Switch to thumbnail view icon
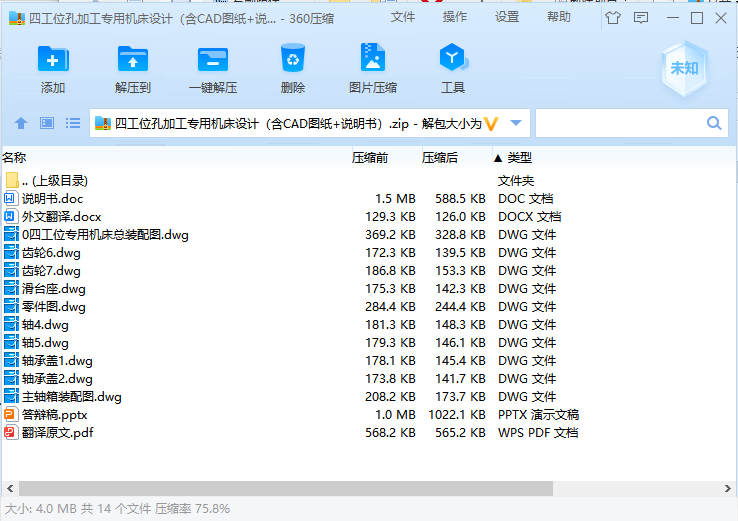The image size is (738, 521). click(47, 123)
